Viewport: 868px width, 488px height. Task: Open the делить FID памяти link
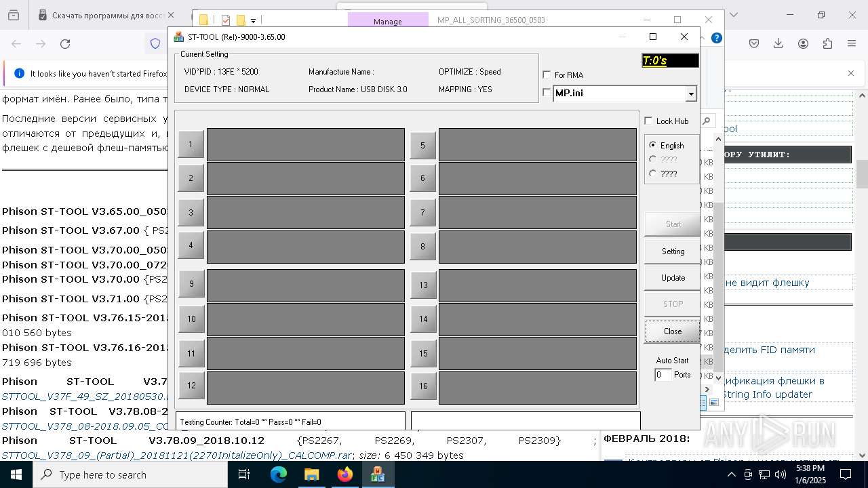(770, 350)
